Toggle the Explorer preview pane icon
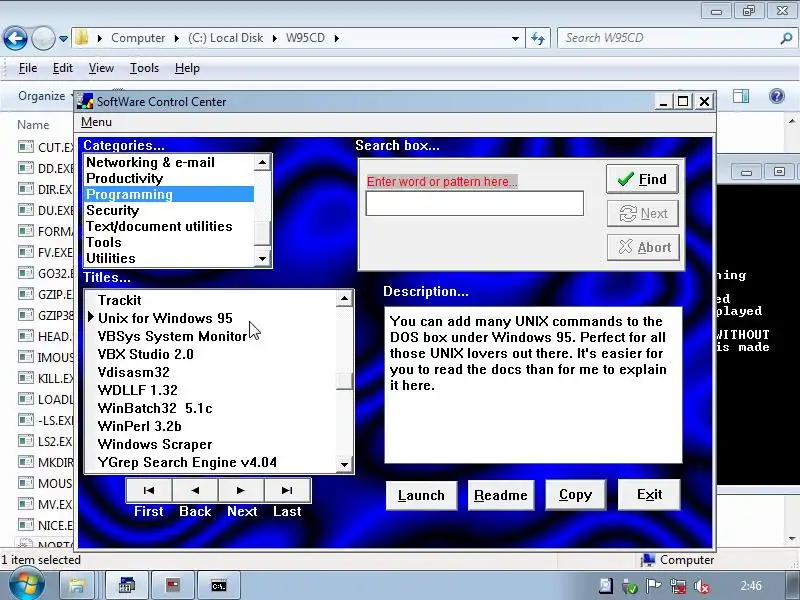The height and width of the screenshot is (600, 800). click(x=741, y=96)
